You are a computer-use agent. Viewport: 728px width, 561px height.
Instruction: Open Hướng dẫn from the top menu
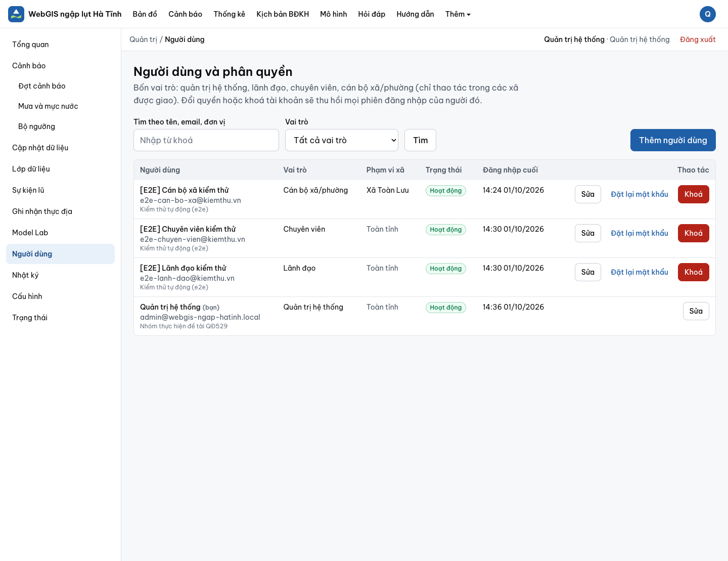point(416,14)
